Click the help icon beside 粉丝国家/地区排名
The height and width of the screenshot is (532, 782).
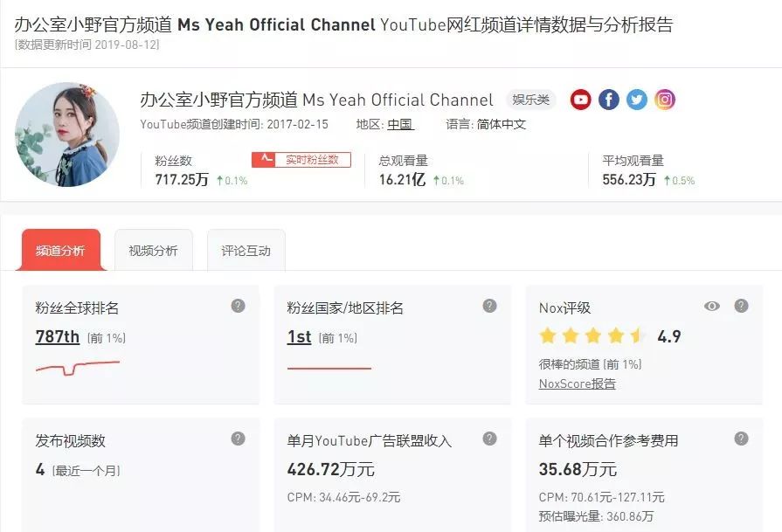[488, 306]
